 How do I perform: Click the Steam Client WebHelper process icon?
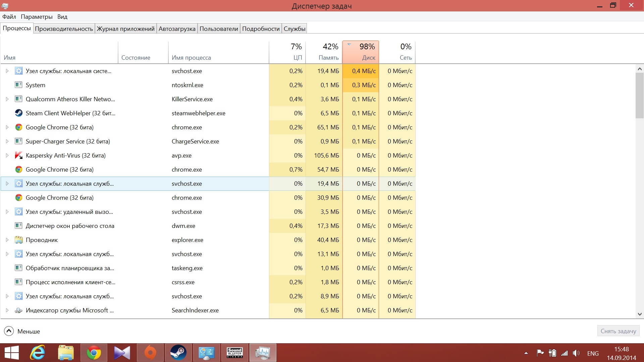19,113
